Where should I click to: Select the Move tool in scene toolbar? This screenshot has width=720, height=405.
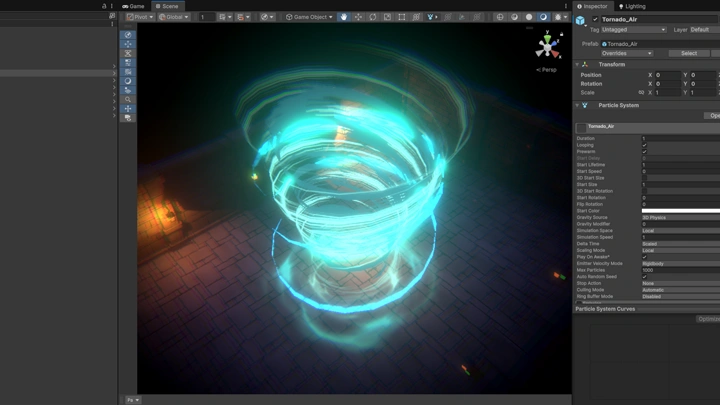tap(358, 17)
